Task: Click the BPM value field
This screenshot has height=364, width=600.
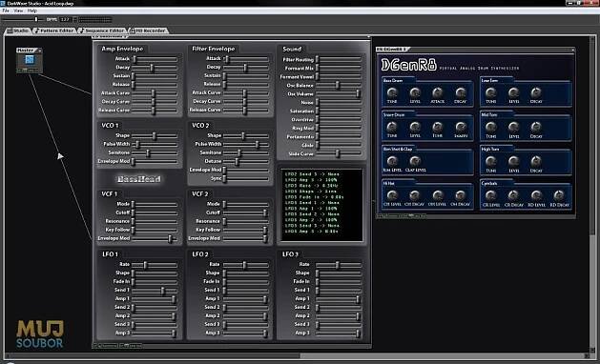Action: 65,19
